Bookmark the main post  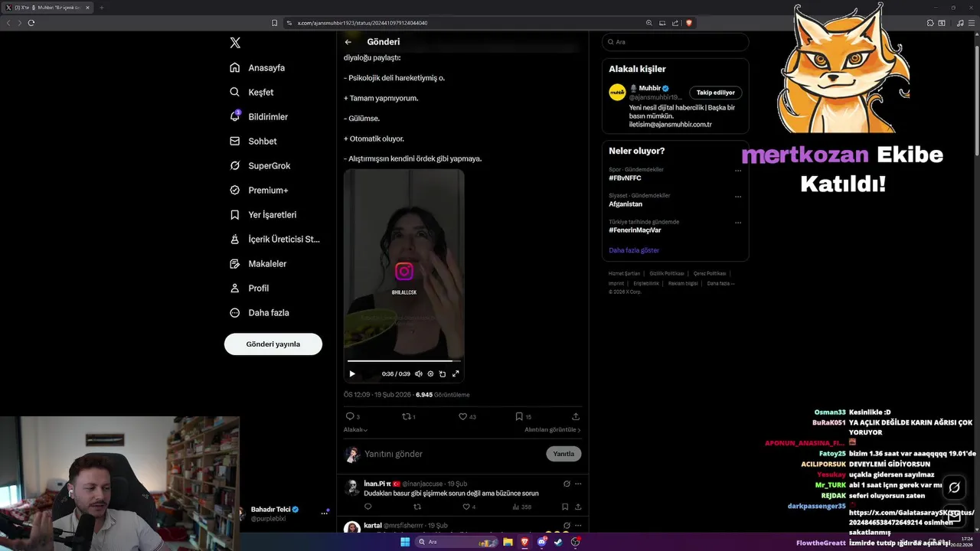click(x=523, y=416)
